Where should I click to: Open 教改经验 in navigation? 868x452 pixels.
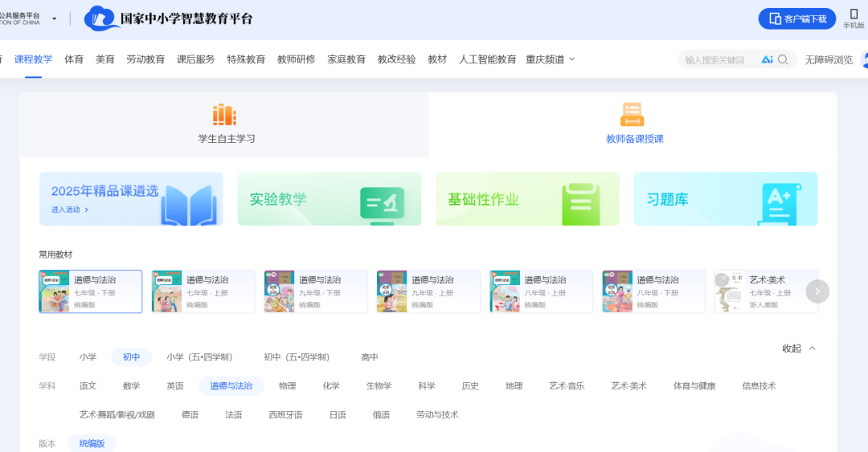pos(396,59)
